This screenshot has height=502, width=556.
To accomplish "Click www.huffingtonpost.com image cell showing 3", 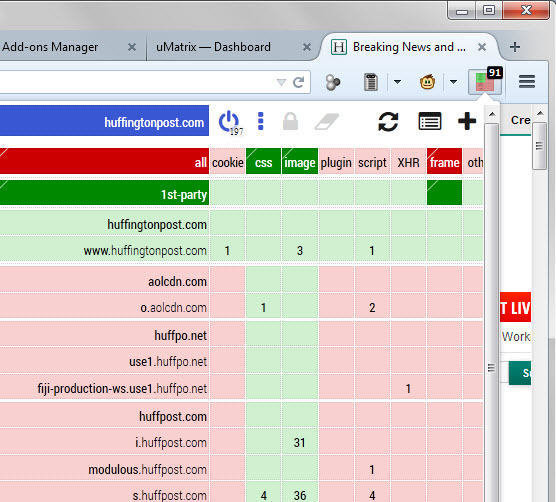I will click(x=300, y=249).
